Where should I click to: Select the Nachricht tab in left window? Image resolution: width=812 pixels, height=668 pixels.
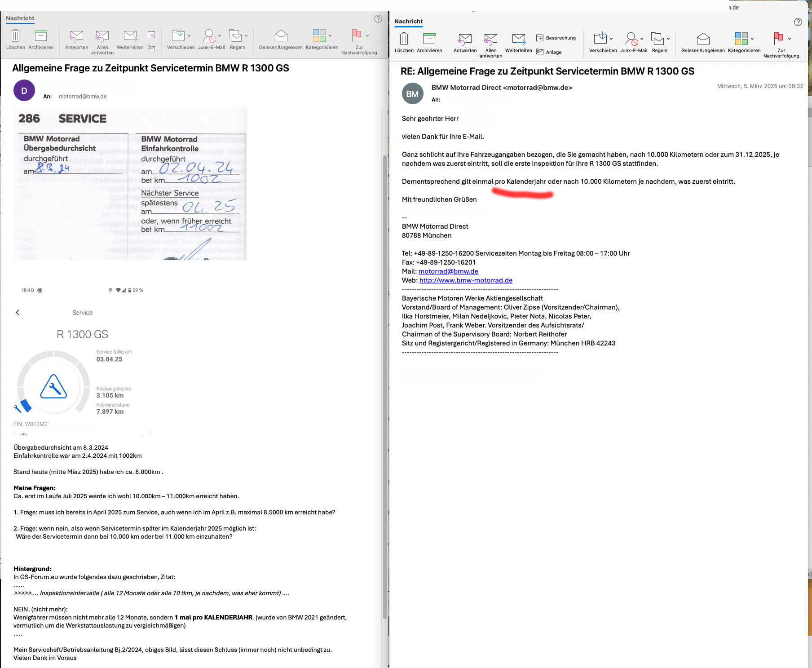coord(20,18)
